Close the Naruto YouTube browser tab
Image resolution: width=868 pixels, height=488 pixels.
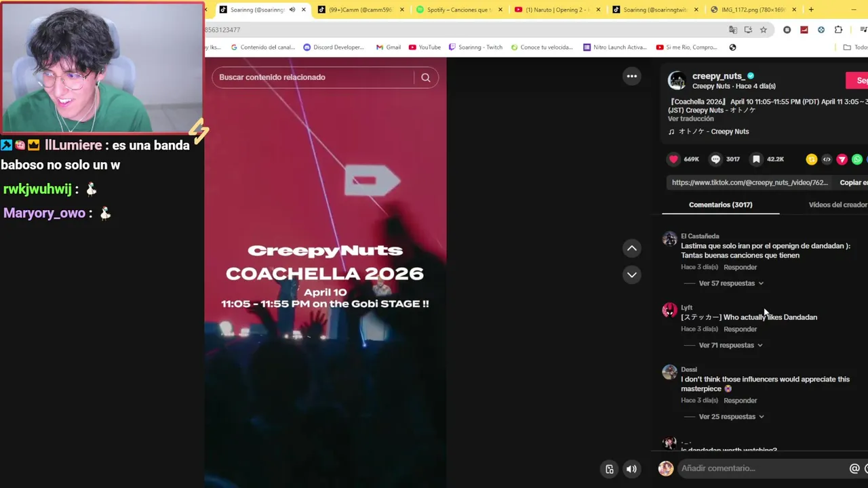(599, 9)
